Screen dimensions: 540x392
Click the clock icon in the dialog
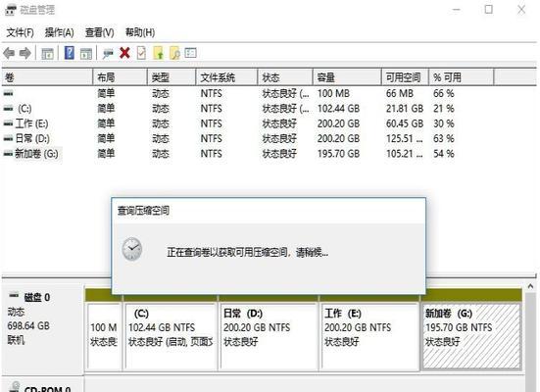(132, 249)
